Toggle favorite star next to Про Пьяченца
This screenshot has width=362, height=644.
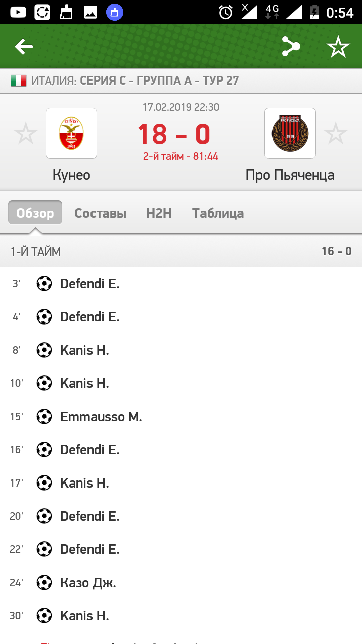click(335, 133)
